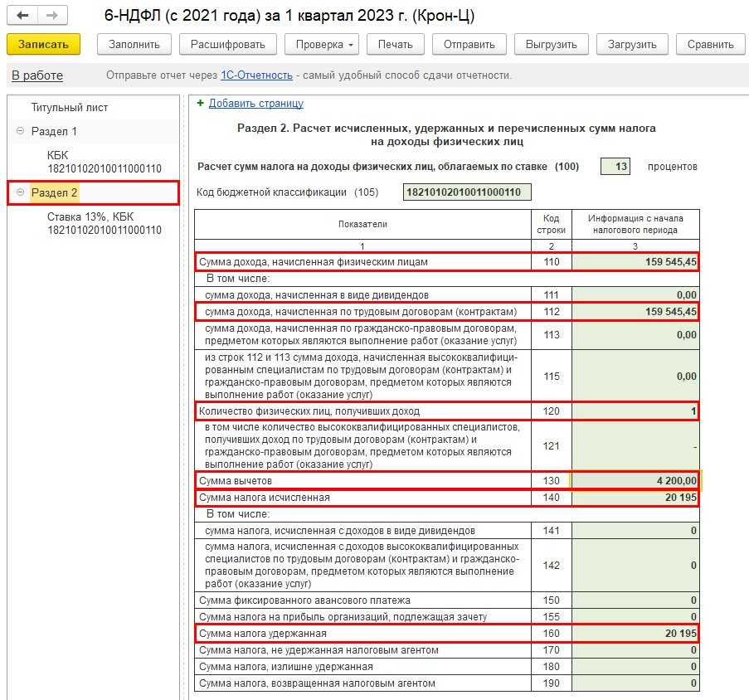Open the Проверка dropdown button

click(322, 44)
